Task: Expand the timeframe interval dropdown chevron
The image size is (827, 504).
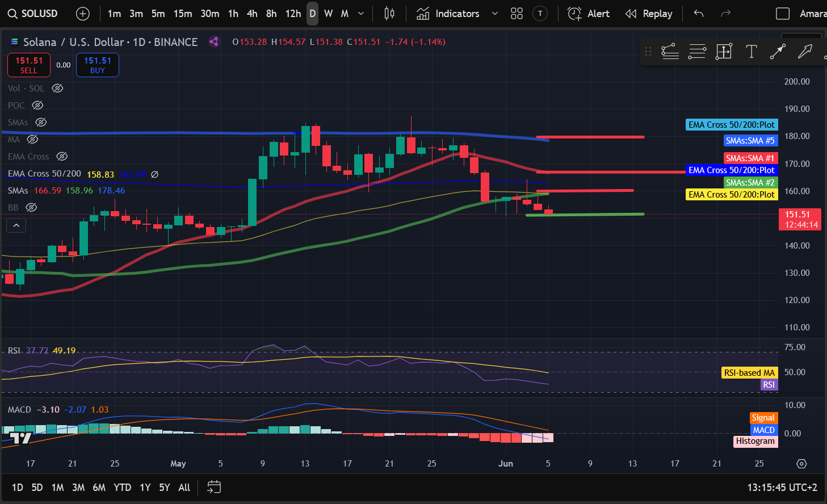Action: tap(361, 14)
